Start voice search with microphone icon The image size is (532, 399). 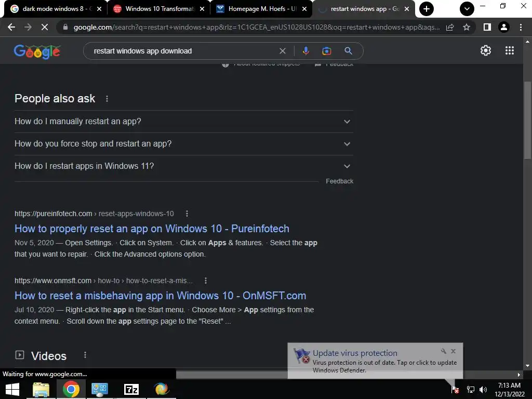(x=305, y=51)
